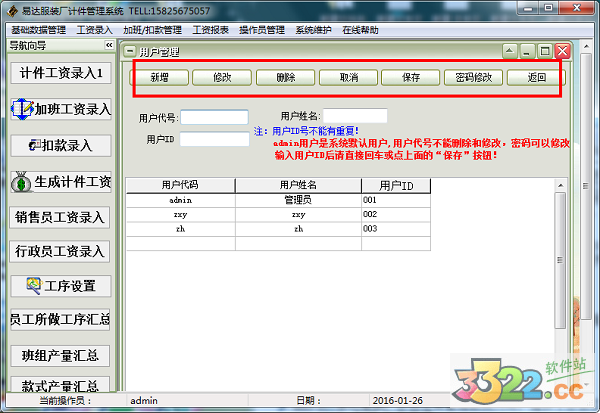Screen dimensions: 600x413
Task: Open the 加班/扣款管理 menu
Action: 152,30
